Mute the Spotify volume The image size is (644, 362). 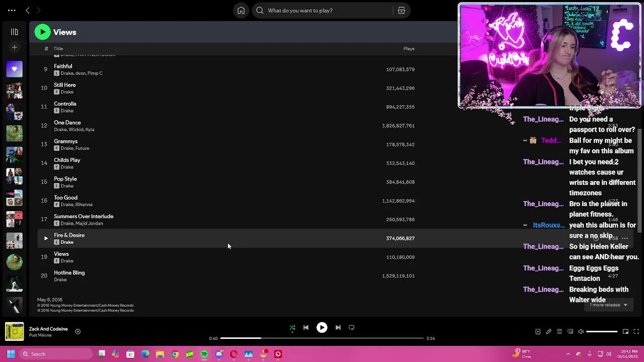581,332
